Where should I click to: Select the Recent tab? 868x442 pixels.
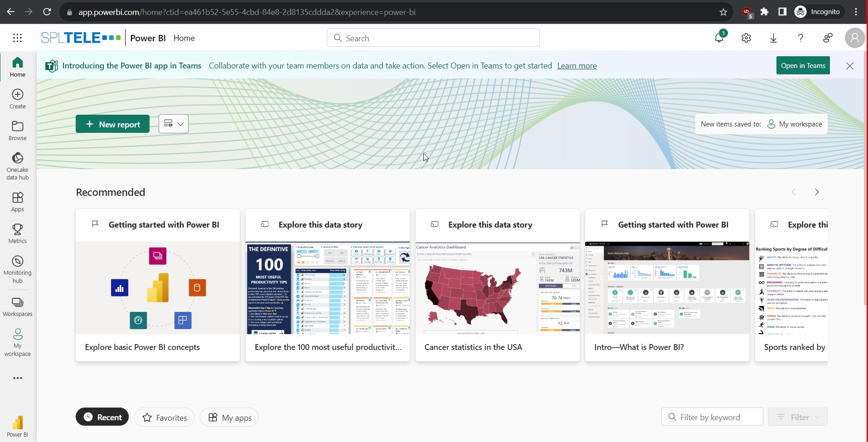[102, 417]
